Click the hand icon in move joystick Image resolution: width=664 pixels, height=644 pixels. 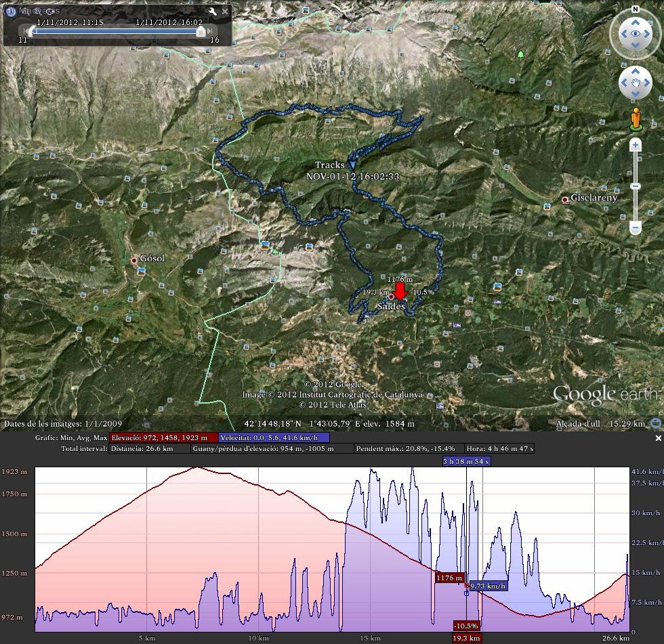click(x=636, y=83)
